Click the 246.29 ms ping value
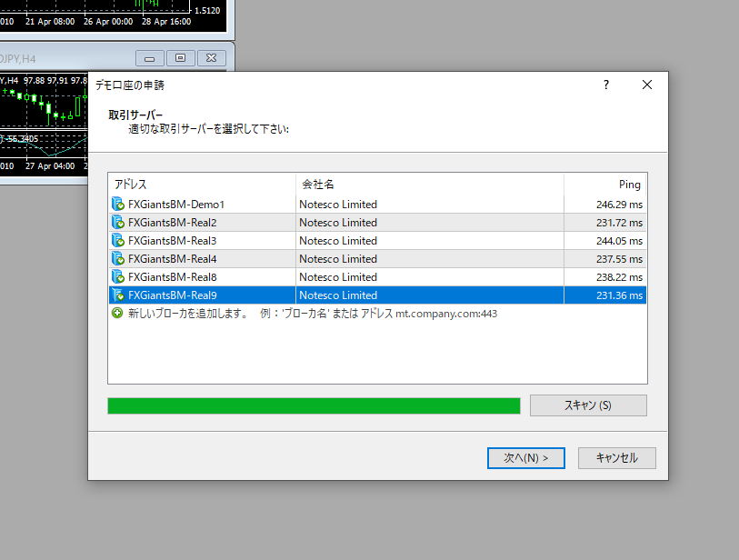The image size is (739, 560). (x=619, y=205)
